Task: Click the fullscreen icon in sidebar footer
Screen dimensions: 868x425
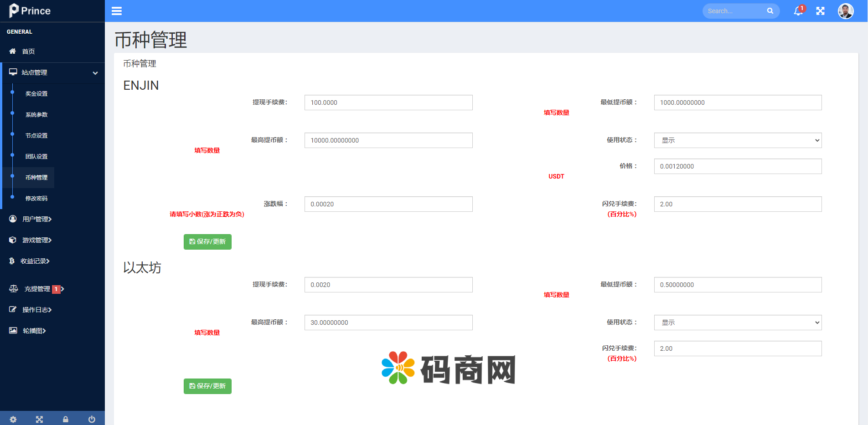Action: click(x=40, y=419)
